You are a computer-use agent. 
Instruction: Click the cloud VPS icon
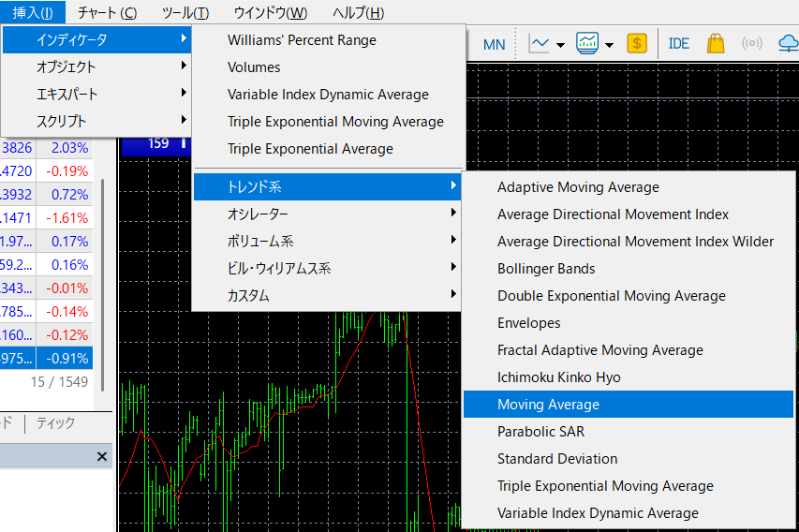click(x=789, y=43)
